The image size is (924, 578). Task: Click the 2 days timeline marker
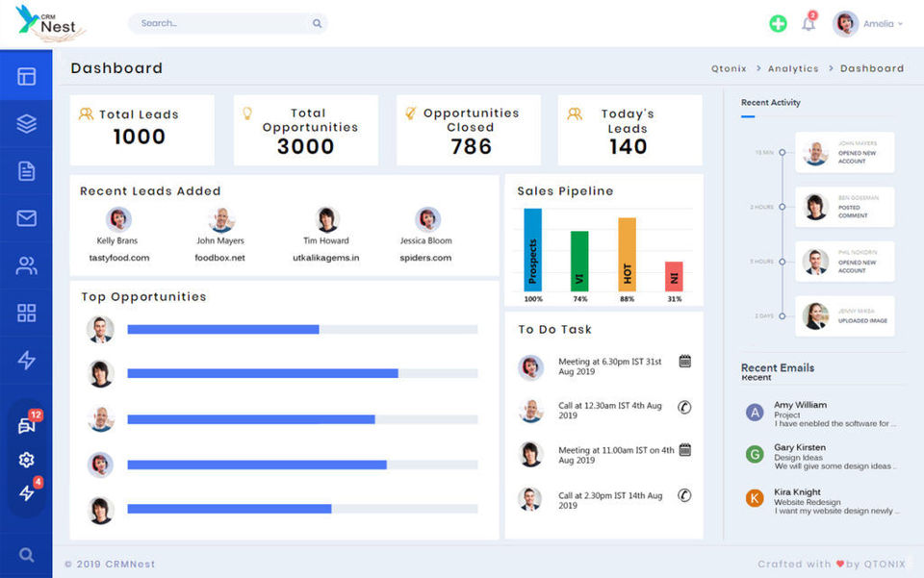782,316
